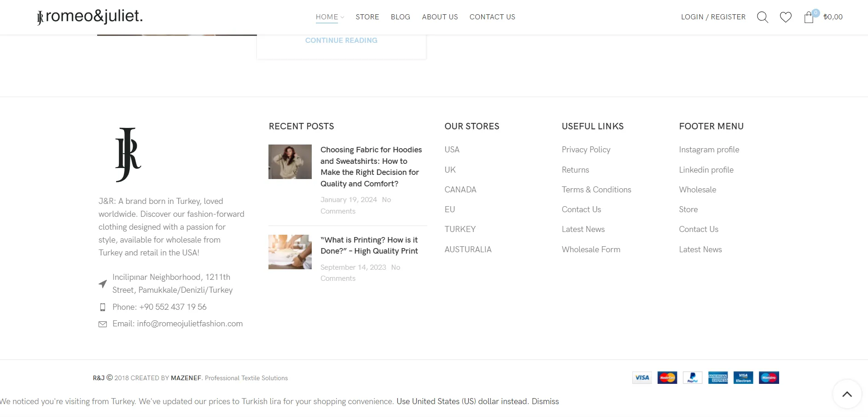868x417 pixels.
Task: Open the wishlist heart icon
Action: pyautogui.click(x=786, y=17)
